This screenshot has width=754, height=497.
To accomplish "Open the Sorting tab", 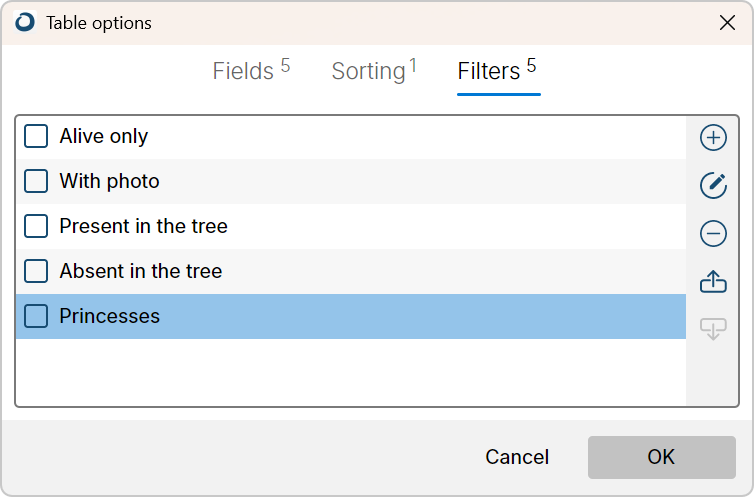I will coord(374,71).
